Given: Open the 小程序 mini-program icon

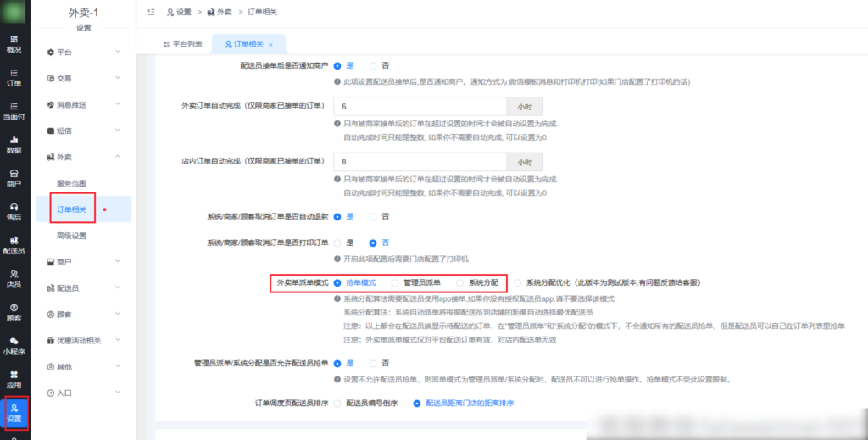Looking at the screenshot, I should click(x=14, y=341).
